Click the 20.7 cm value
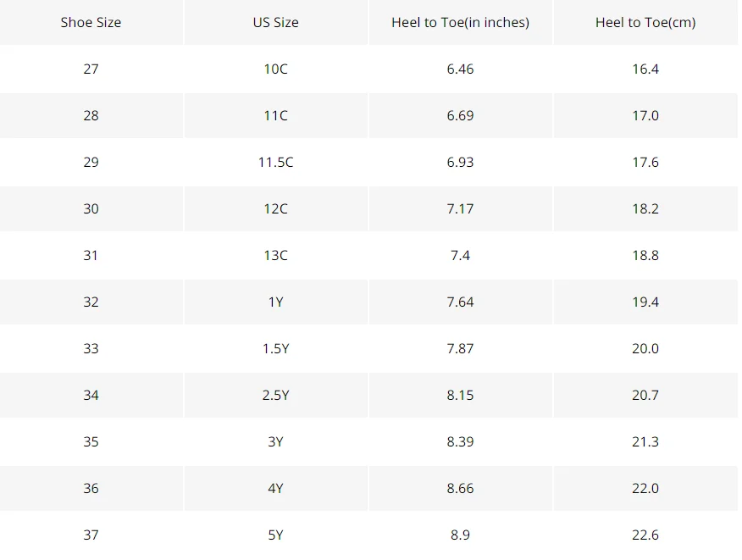The height and width of the screenshot is (560, 742). [x=645, y=396]
